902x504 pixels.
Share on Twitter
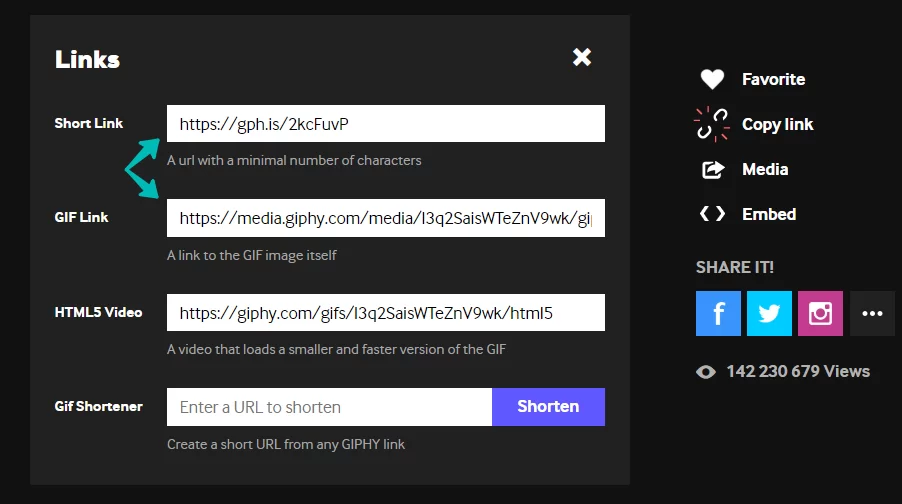(769, 314)
